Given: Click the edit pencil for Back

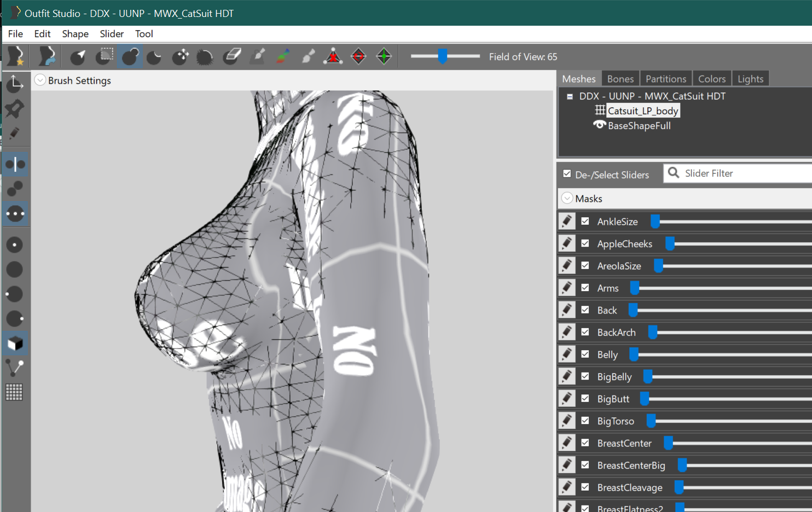Looking at the screenshot, I should [567, 310].
